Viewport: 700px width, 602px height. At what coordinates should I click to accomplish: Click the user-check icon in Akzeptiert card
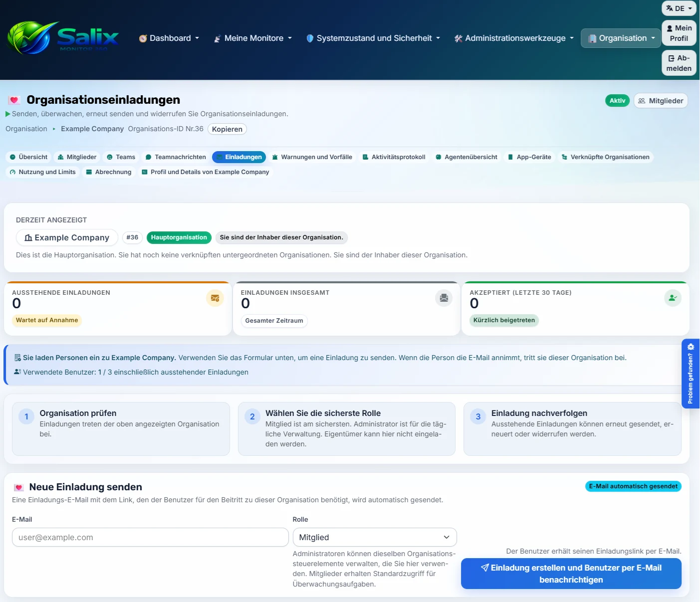(x=673, y=298)
